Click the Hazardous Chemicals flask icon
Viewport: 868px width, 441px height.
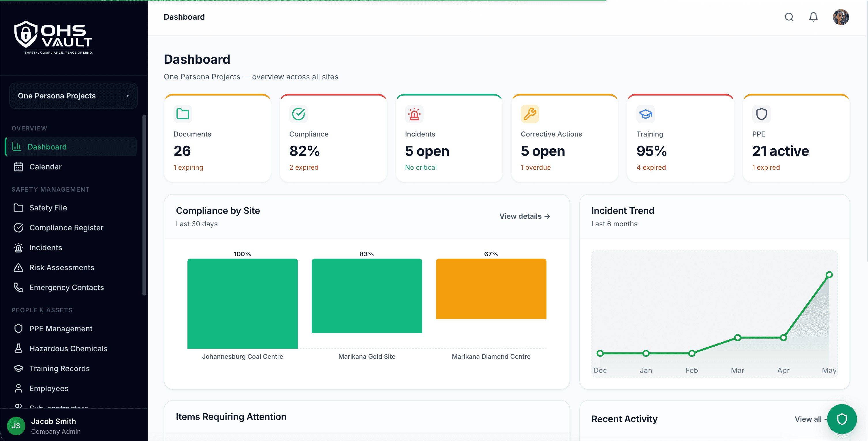click(x=18, y=348)
